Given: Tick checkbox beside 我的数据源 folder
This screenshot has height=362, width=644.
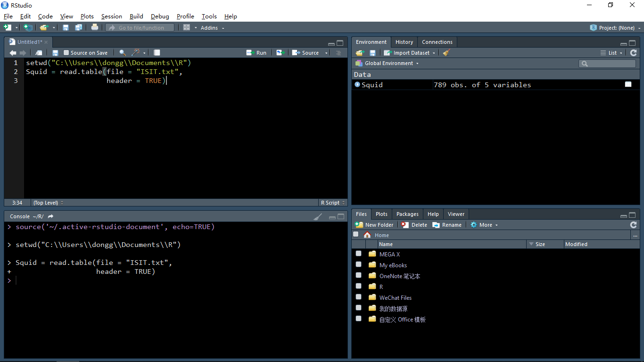Looking at the screenshot, I should coord(359,308).
